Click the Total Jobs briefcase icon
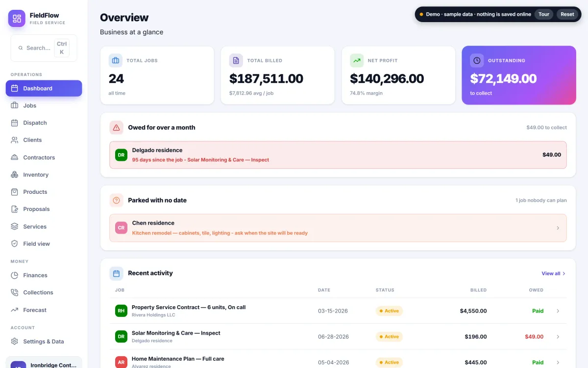This screenshot has width=588, height=368. tap(116, 60)
